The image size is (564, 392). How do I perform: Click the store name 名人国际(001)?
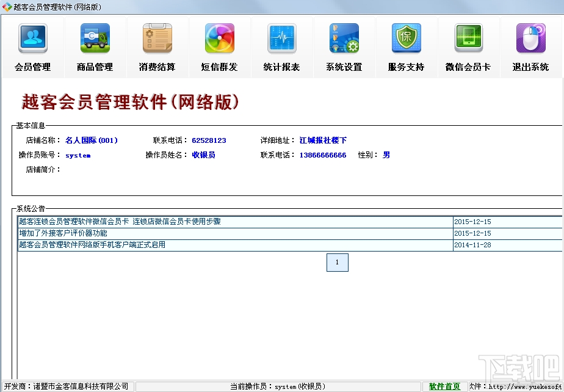click(x=92, y=140)
